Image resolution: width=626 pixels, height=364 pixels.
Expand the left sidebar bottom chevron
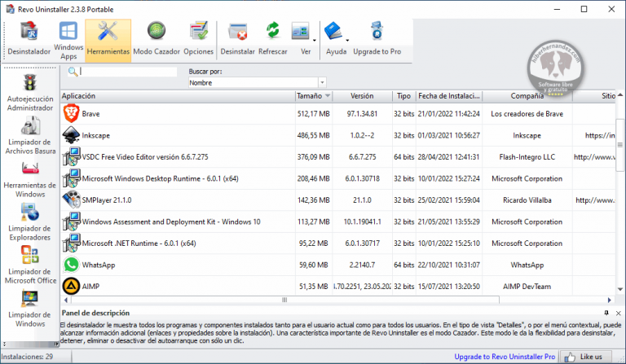pyautogui.click(x=4, y=344)
